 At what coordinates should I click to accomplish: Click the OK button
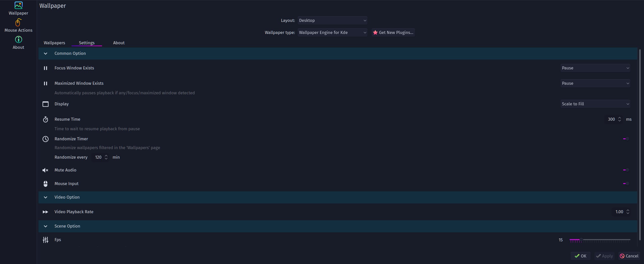(x=580, y=256)
